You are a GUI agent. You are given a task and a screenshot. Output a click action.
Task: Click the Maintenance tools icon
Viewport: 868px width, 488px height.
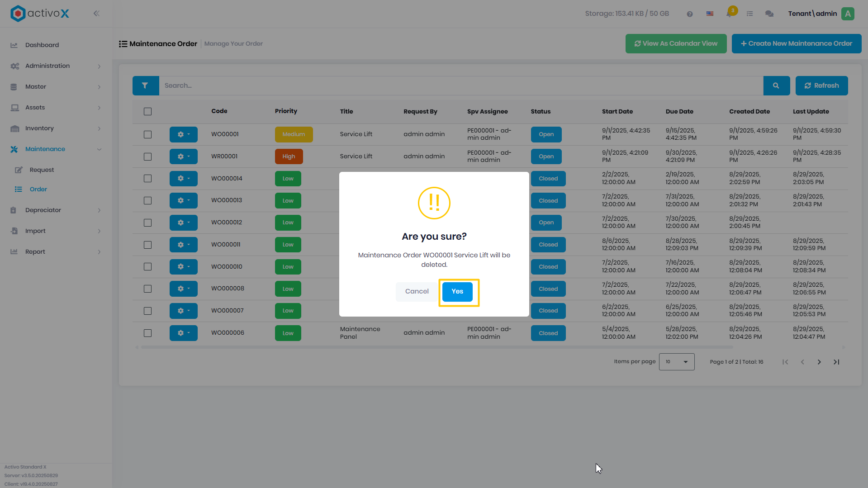click(x=14, y=149)
